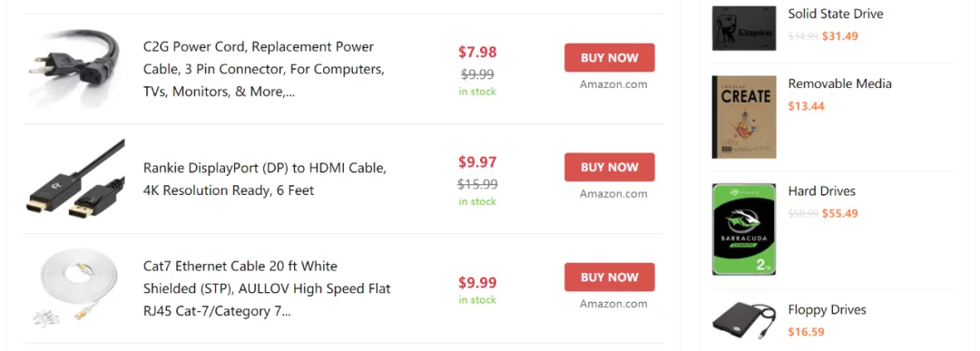Buy the C2G Power Cord now

(610, 58)
